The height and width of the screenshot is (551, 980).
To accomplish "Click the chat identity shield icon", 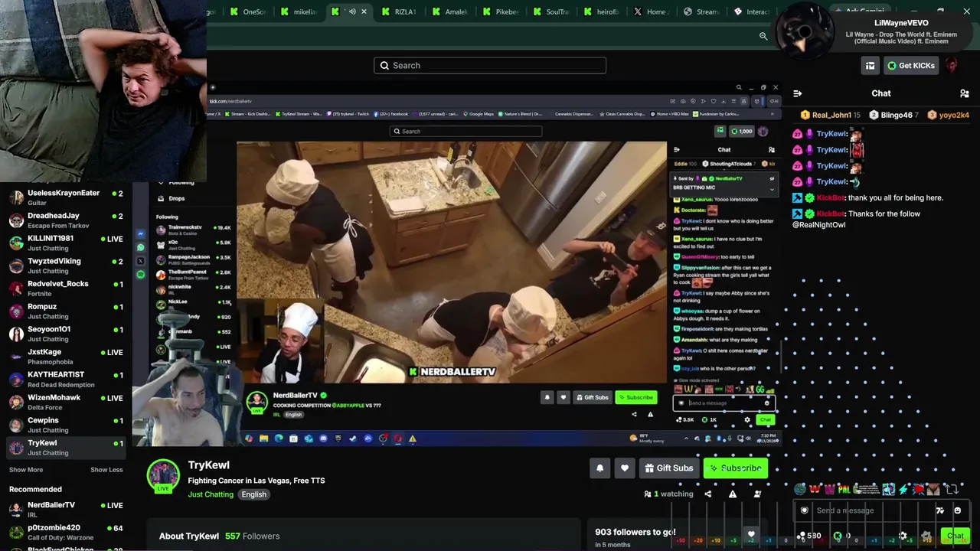I will (804, 510).
